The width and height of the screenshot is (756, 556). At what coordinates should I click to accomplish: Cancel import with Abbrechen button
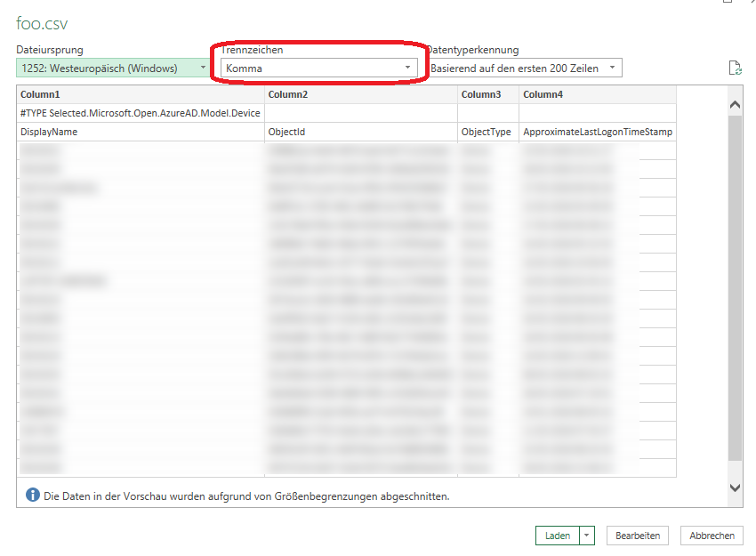click(712, 536)
